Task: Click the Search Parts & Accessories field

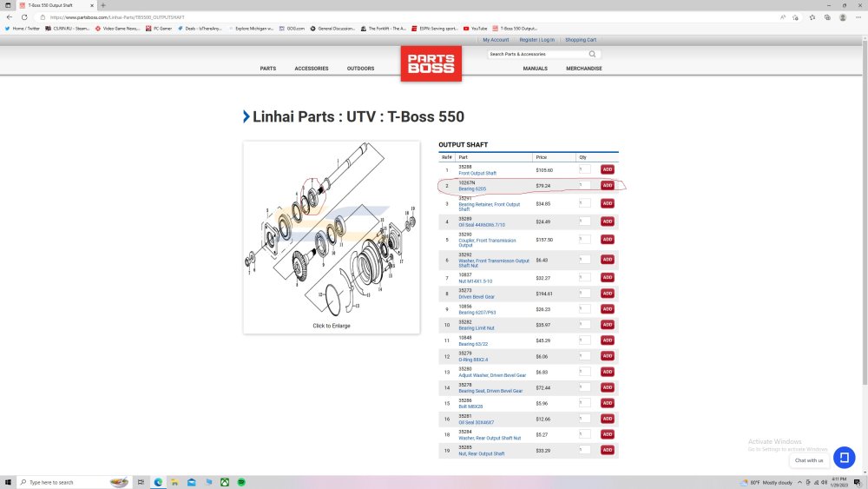Action: tap(537, 54)
